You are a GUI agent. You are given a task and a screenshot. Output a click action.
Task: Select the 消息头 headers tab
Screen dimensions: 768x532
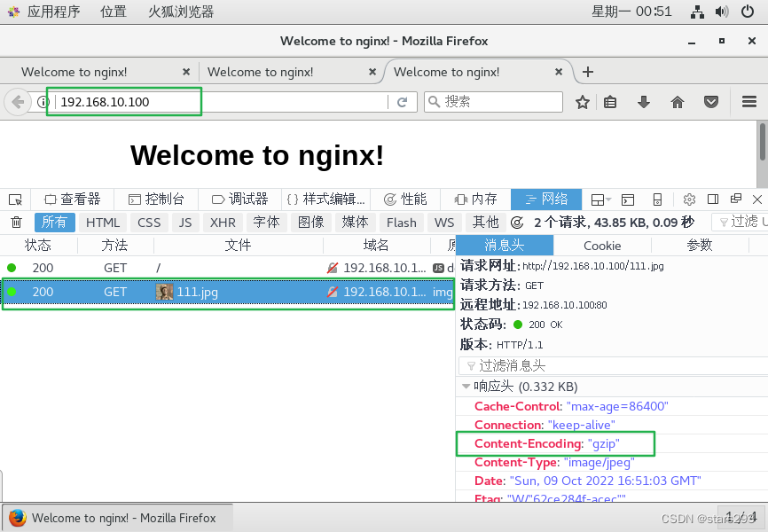coord(505,245)
